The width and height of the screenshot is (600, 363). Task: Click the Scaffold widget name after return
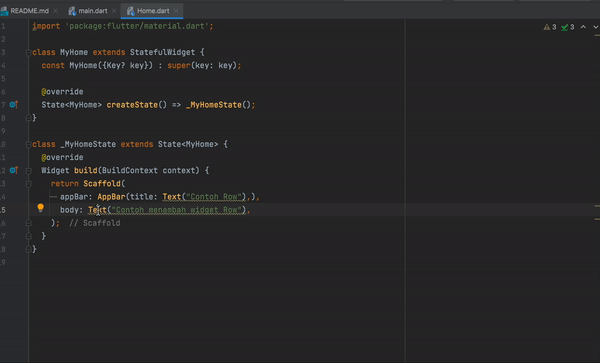pyautogui.click(x=102, y=184)
